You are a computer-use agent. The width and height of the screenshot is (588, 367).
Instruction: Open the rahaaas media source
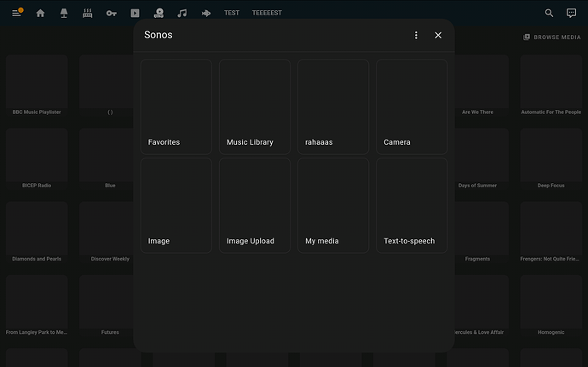point(333,106)
